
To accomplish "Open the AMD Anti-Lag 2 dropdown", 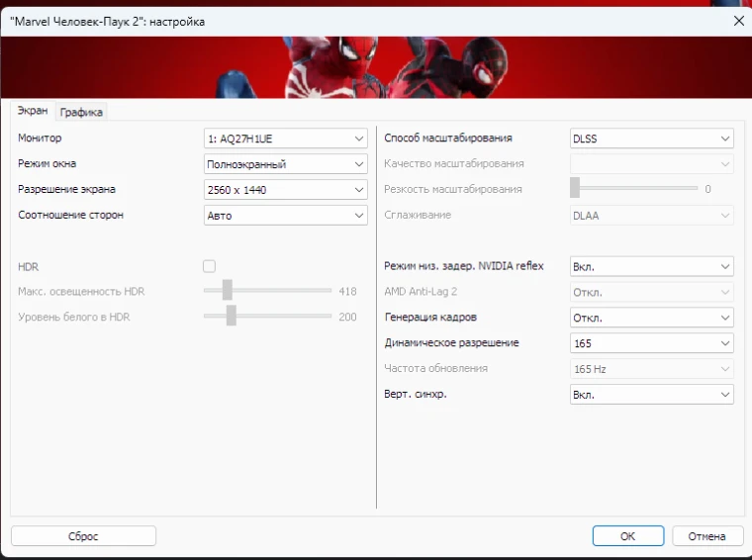I will click(652, 292).
